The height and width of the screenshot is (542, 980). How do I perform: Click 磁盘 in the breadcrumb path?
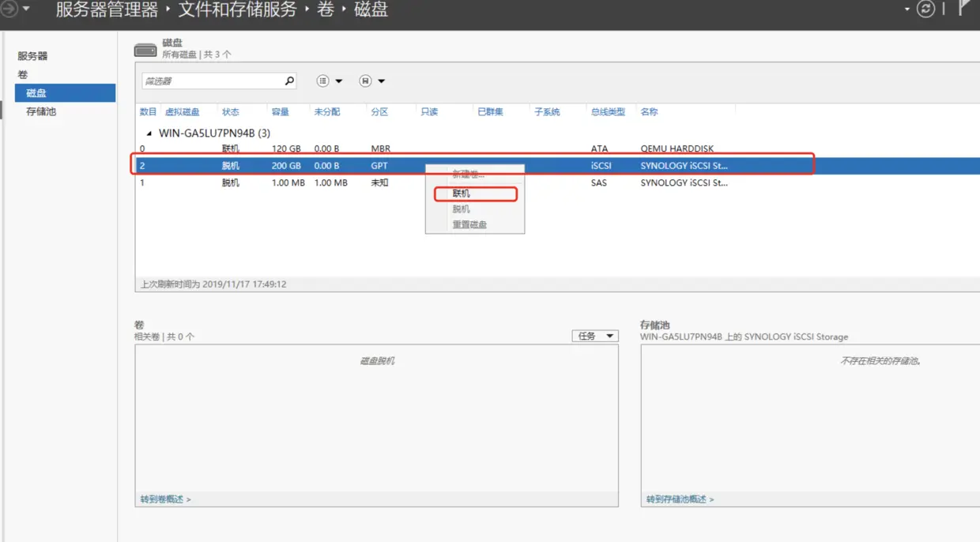point(371,9)
